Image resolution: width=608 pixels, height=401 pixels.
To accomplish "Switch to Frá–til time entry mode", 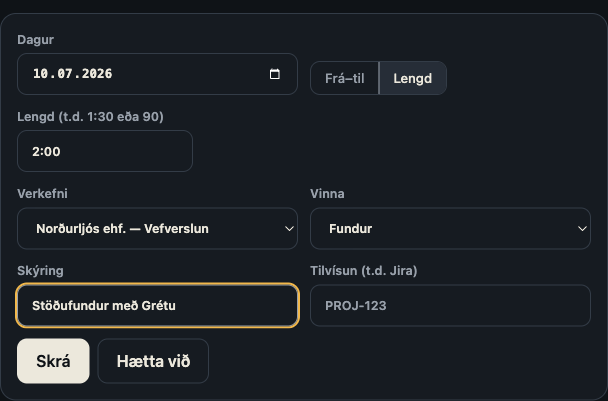I will coord(344,78).
